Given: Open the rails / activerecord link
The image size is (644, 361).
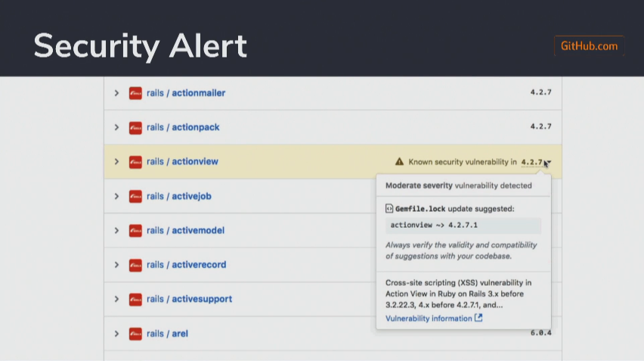Looking at the screenshot, I should tap(186, 265).
